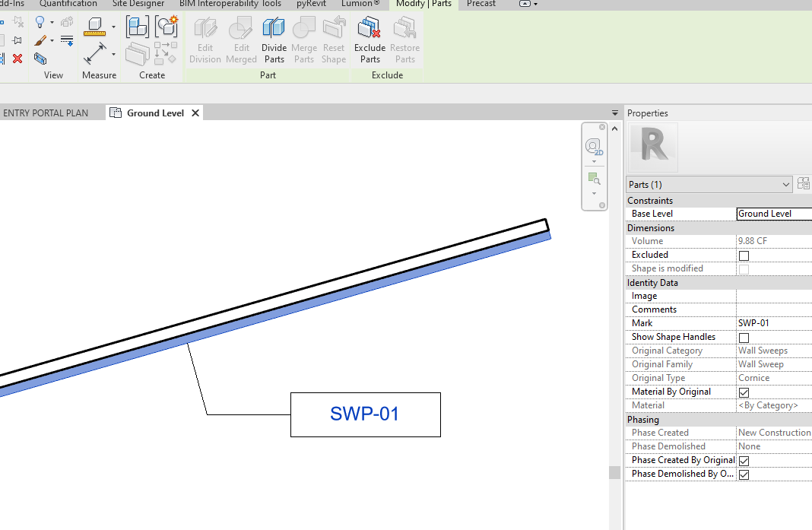The height and width of the screenshot is (530, 812).
Task: Enable Show Shape Handles
Action: (744, 338)
